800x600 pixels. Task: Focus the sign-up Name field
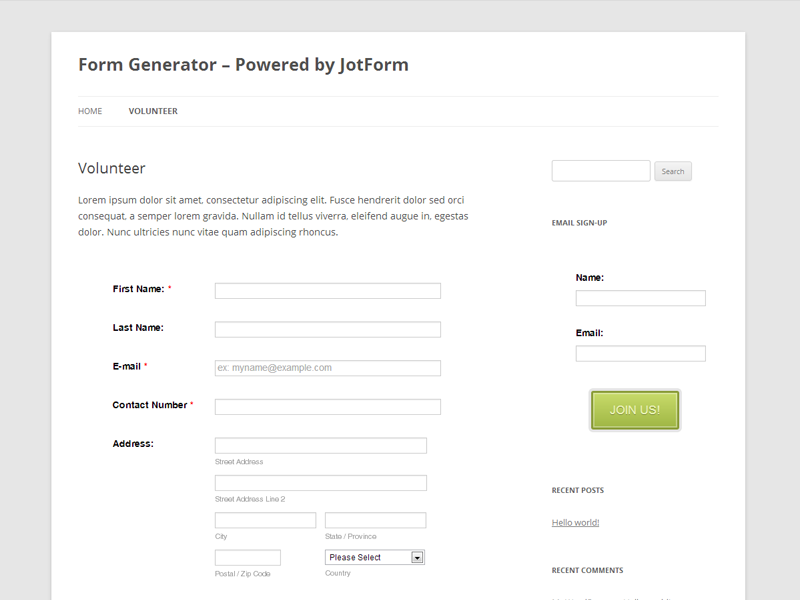640,298
